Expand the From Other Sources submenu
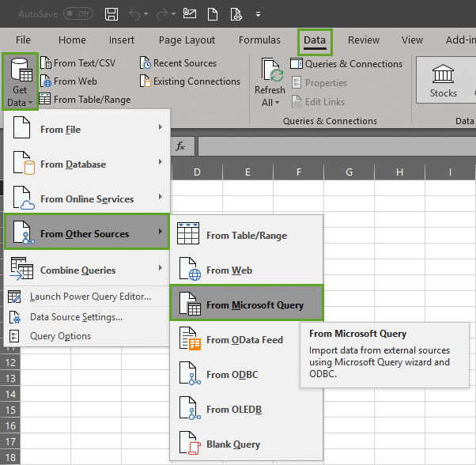 (87, 232)
